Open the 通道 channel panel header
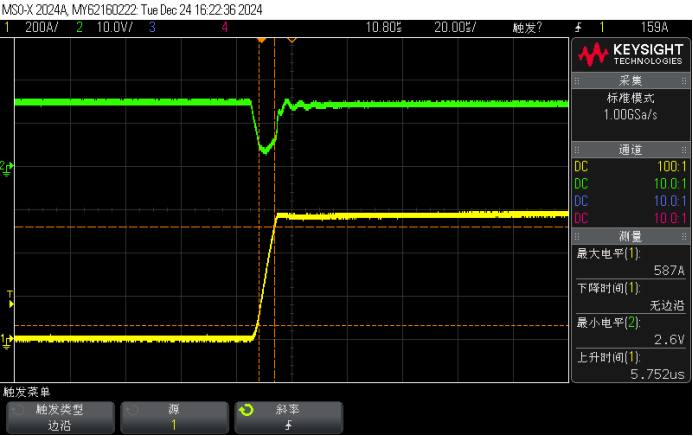The width and height of the screenshot is (693, 436). pyautogui.click(x=629, y=149)
